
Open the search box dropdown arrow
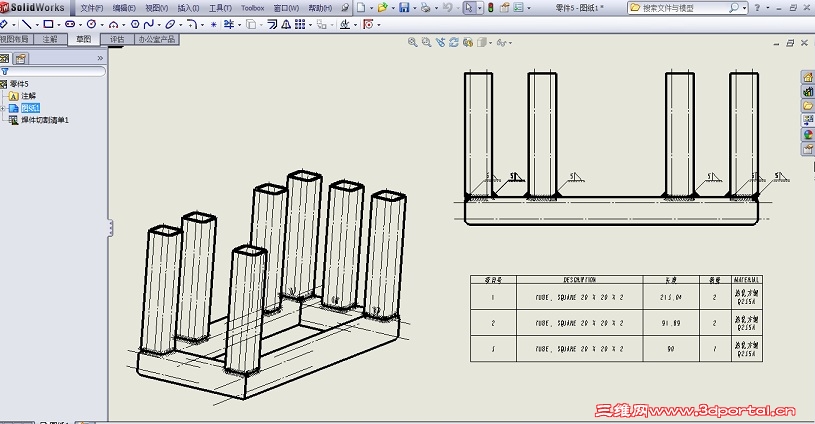tap(744, 8)
